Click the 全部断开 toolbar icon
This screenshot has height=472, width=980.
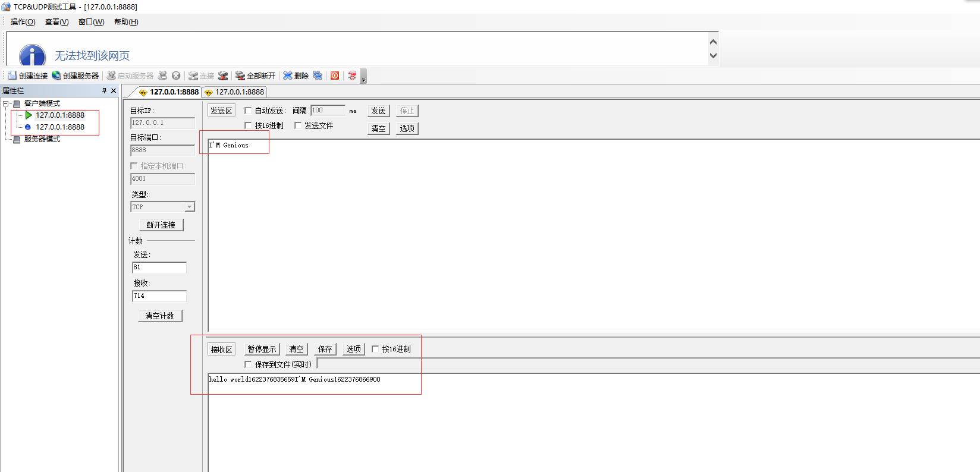pyautogui.click(x=240, y=75)
